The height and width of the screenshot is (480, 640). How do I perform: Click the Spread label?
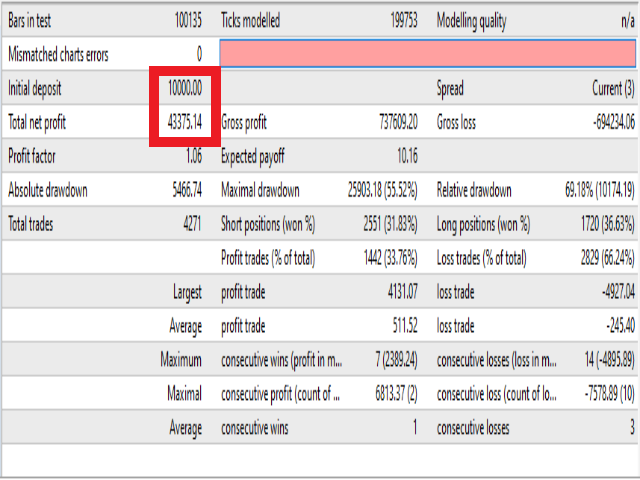click(x=450, y=89)
